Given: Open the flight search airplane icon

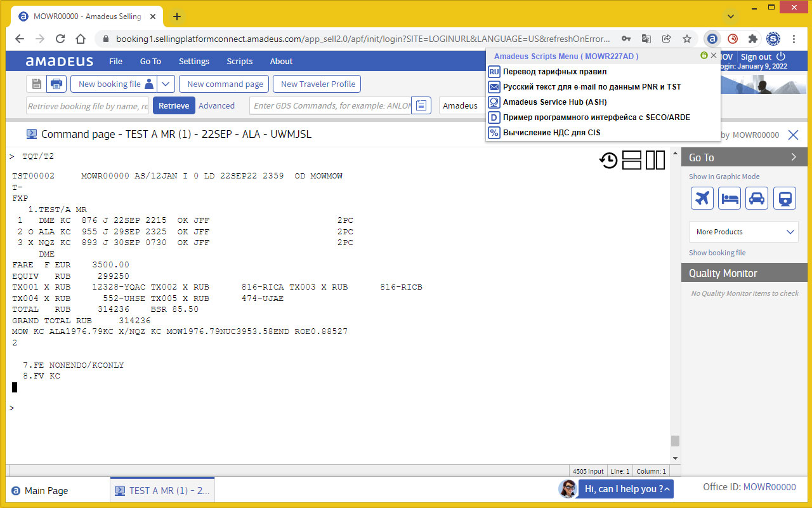Looking at the screenshot, I should [x=702, y=198].
